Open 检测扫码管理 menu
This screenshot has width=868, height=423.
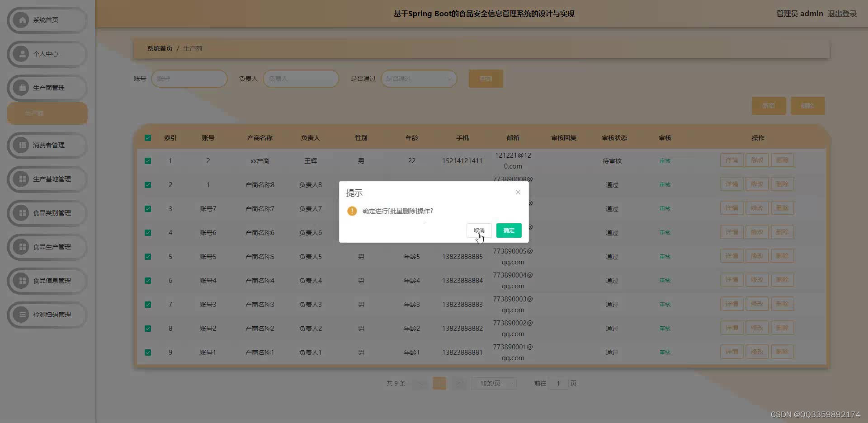click(x=47, y=315)
